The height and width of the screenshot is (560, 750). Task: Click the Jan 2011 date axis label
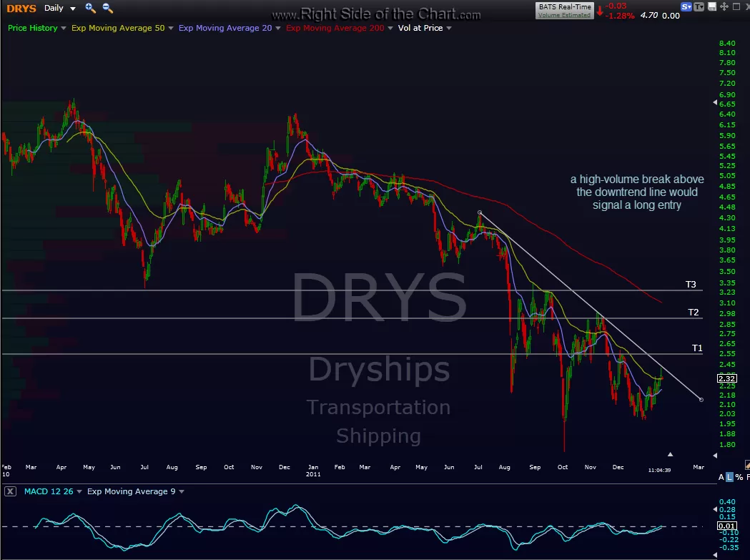(x=313, y=471)
